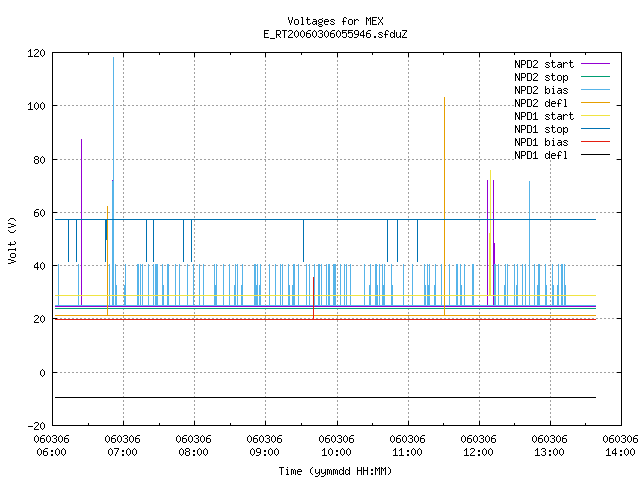This screenshot has height=480, width=640.
Task: Click the x-axis tick label 060306 11:00
Action: [x=407, y=446]
